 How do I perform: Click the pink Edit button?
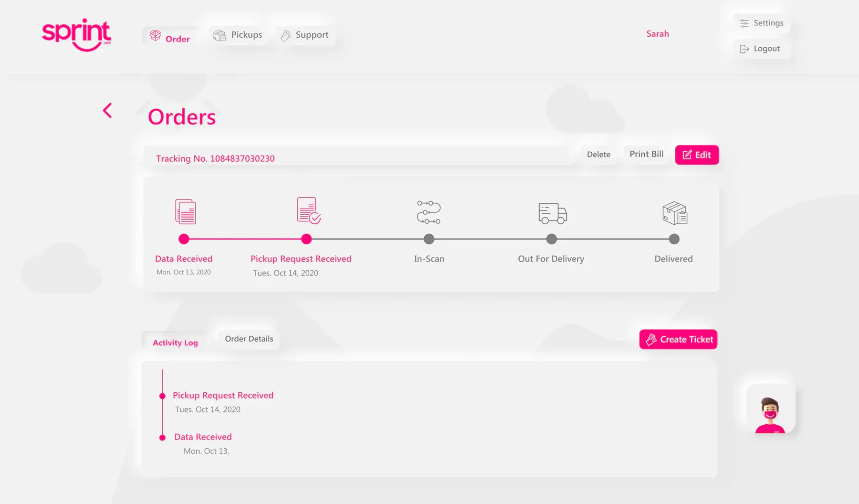(697, 155)
